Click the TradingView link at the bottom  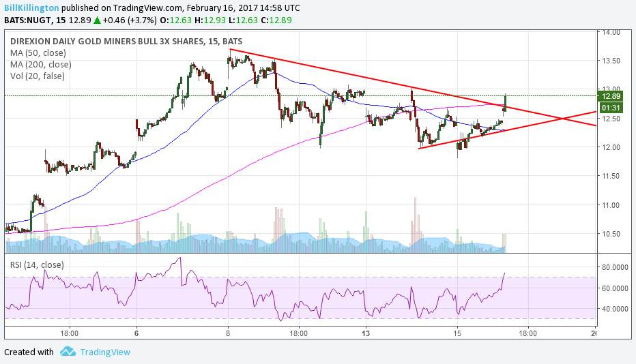click(105, 352)
